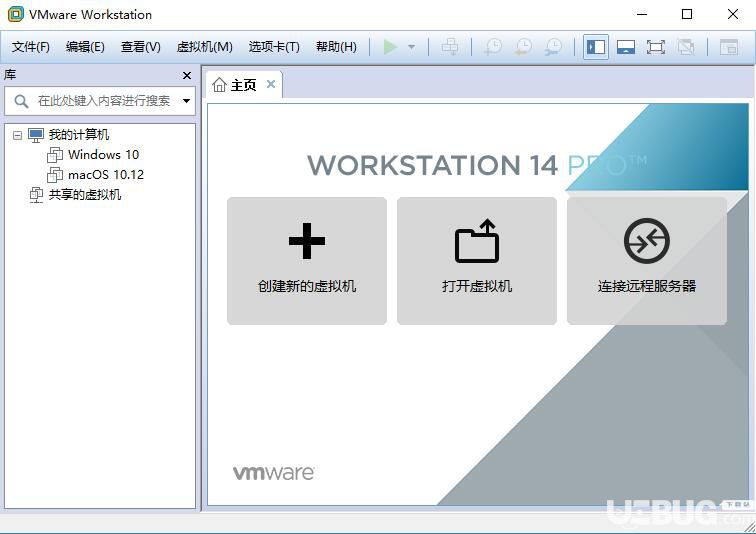
Task: Click 打开虚拟机 button
Action: pyautogui.click(x=477, y=261)
